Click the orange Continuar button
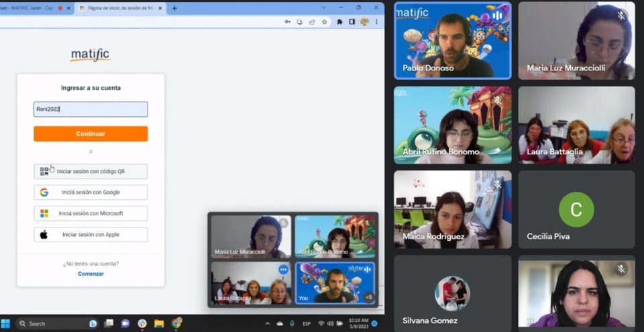The height and width of the screenshot is (332, 644). [x=91, y=133]
